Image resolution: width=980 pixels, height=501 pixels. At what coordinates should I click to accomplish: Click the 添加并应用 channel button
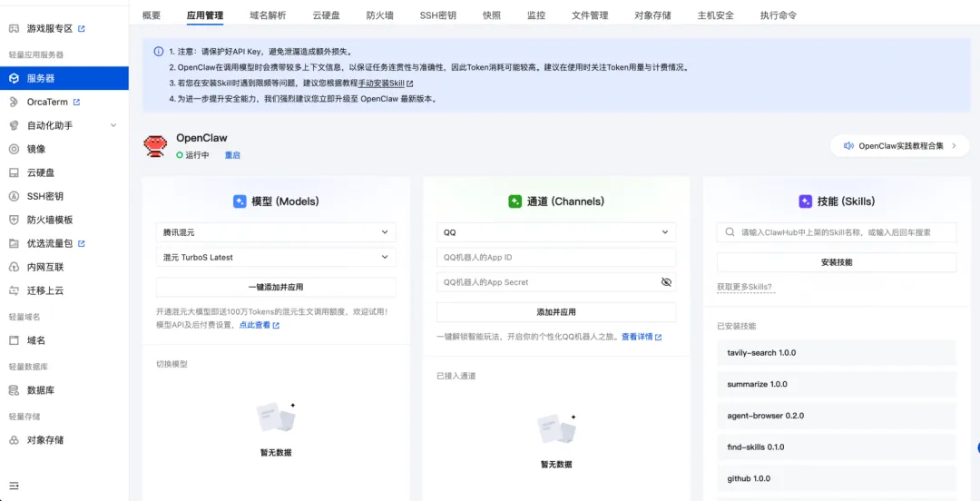click(x=556, y=312)
